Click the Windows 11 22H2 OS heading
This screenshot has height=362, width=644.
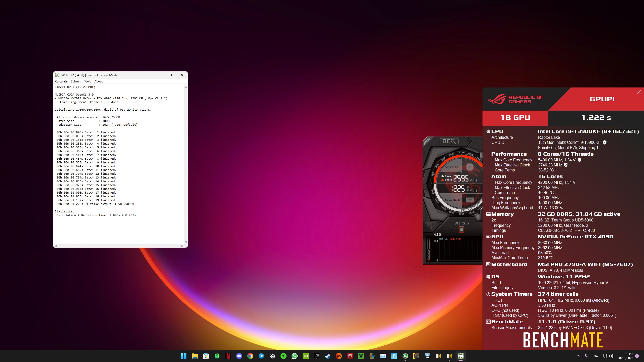point(564,277)
